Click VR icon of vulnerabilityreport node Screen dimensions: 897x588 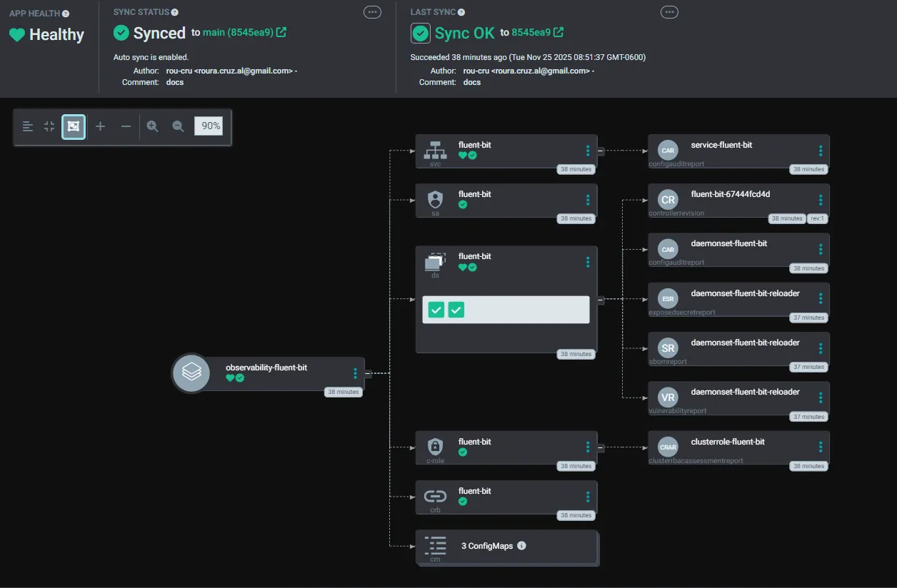(668, 397)
